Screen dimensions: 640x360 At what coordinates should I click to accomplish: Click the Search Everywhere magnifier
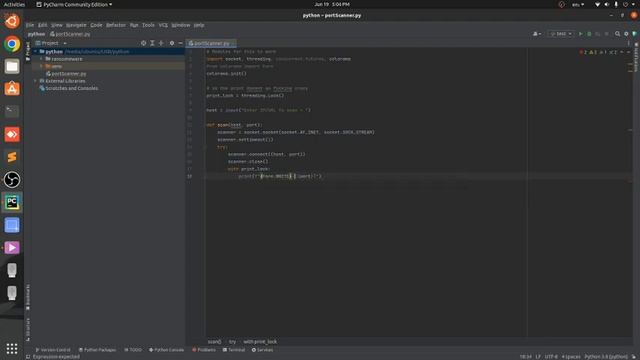[618, 34]
